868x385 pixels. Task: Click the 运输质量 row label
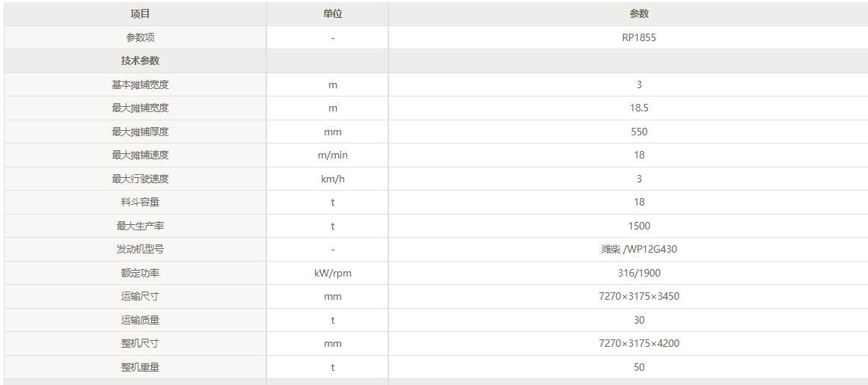pyautogui.click(x=140, y=320)
